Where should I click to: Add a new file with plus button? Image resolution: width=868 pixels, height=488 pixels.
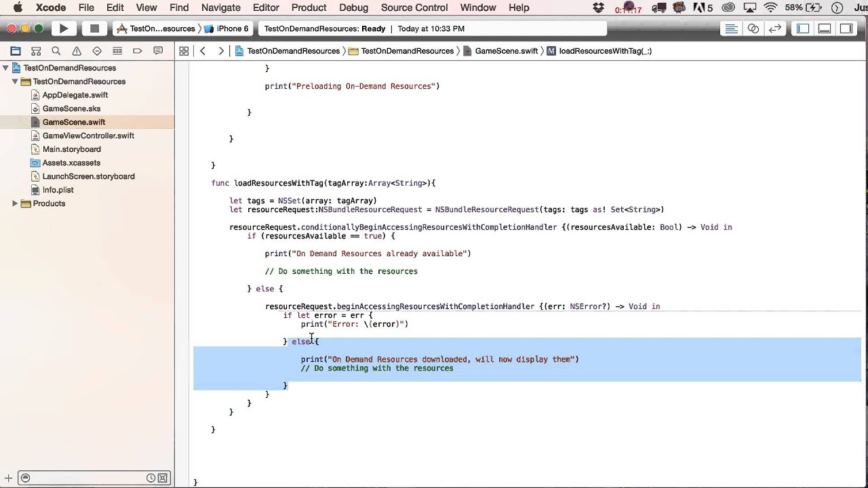tap(9, 478)
